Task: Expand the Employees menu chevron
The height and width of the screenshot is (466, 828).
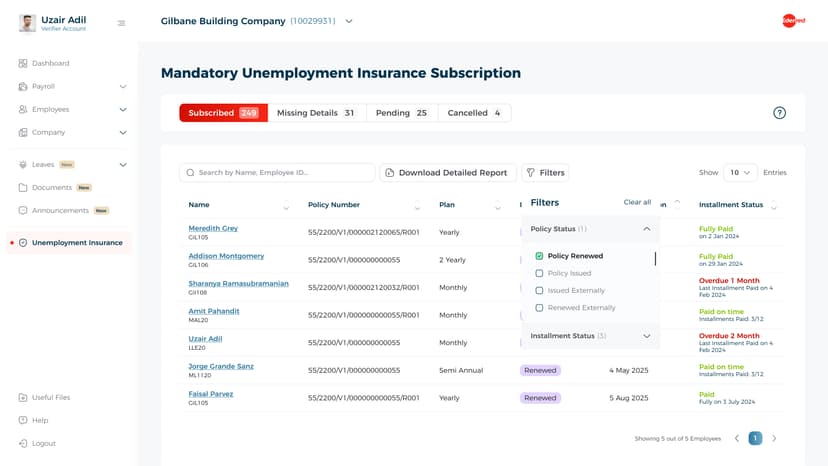Action: (123, 110)
